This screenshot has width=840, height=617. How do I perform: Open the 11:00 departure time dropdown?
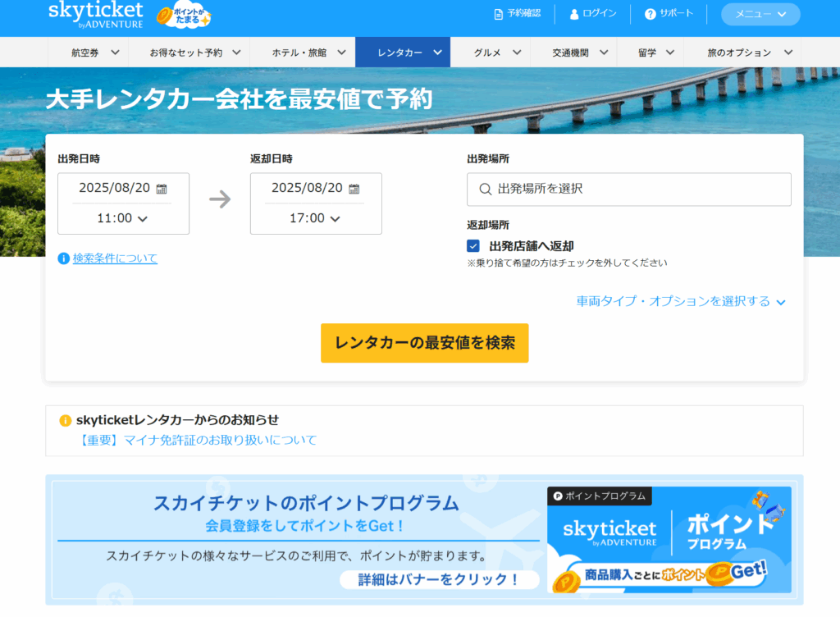tap(123, 218)
